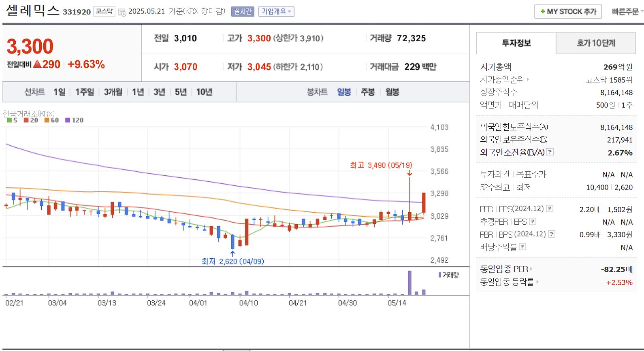Click the market cap value 269억원
Screen dimensions: 644x351
(618, 67)
